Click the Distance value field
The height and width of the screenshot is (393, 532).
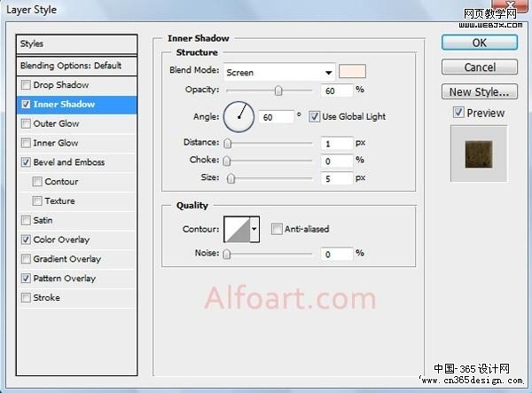pyautogui.click(x=337, y=144)
